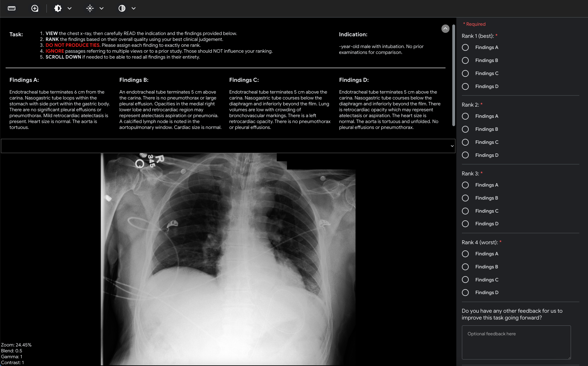Choose Findings B under Rank 3
The image size is (588, 366).
pos(465,198)
